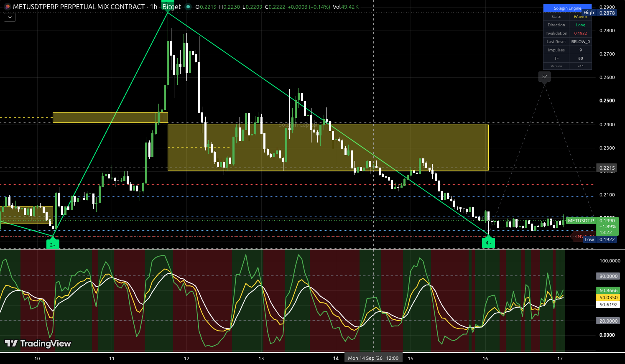Click the 'Last Reset' table cell
Screen dimensions: 625x364
pyautogui.click(x=556, y=42)
